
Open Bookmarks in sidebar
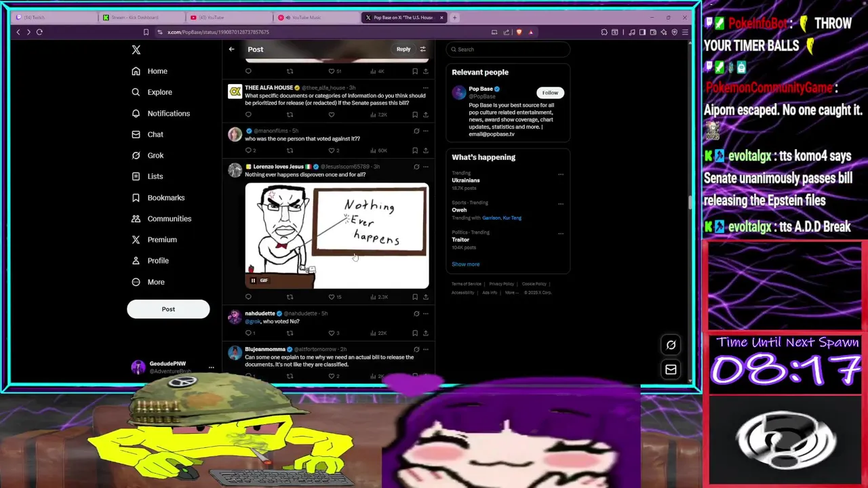tap(158, 197)
